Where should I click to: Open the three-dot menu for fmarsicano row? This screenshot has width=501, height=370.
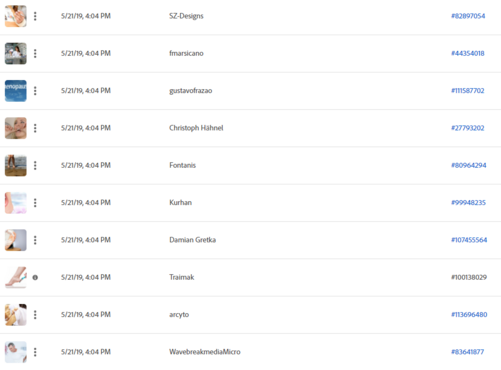coord(35,53)
